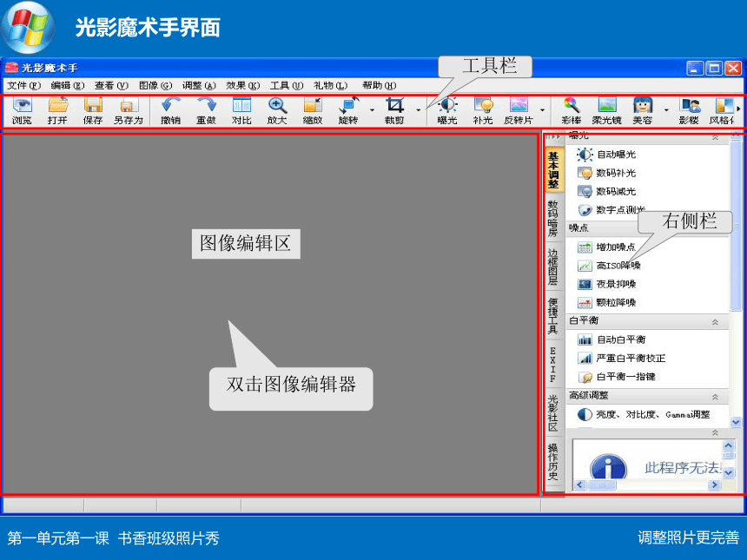Open the 效果(K) menu
The width and height of the screenshot is (747, 560).
tap(242, 86)
